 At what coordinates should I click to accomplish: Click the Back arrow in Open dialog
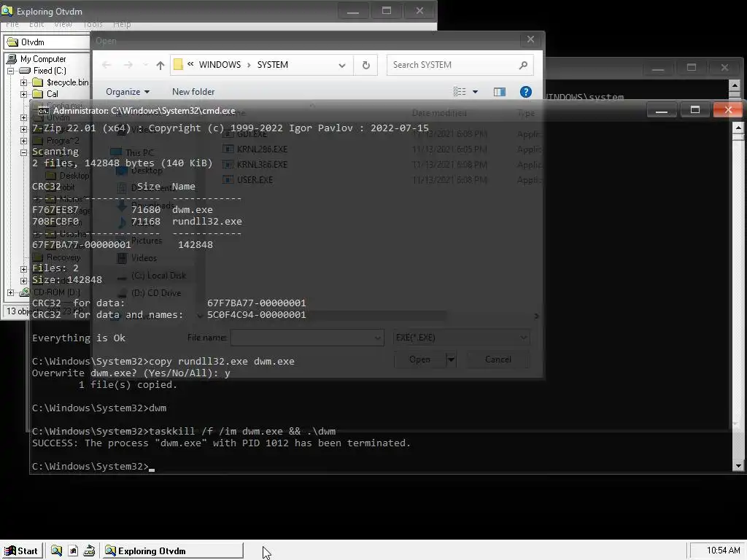[107, 65]
